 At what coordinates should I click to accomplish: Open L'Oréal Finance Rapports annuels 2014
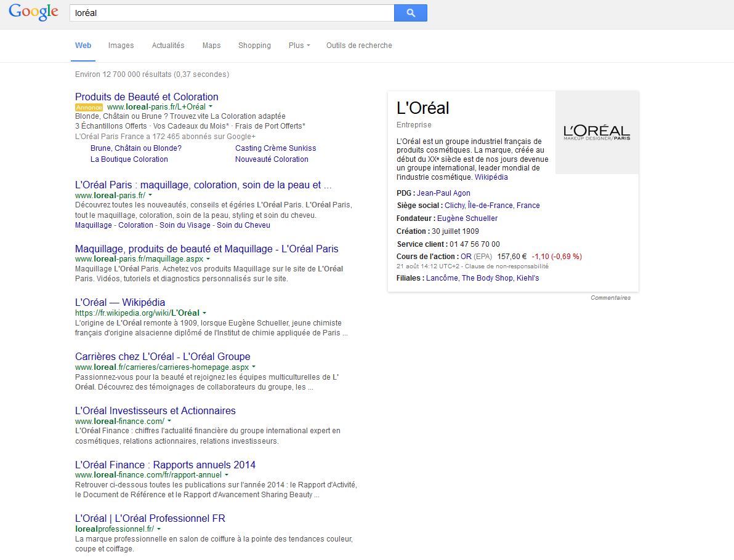tap(165, 465)
